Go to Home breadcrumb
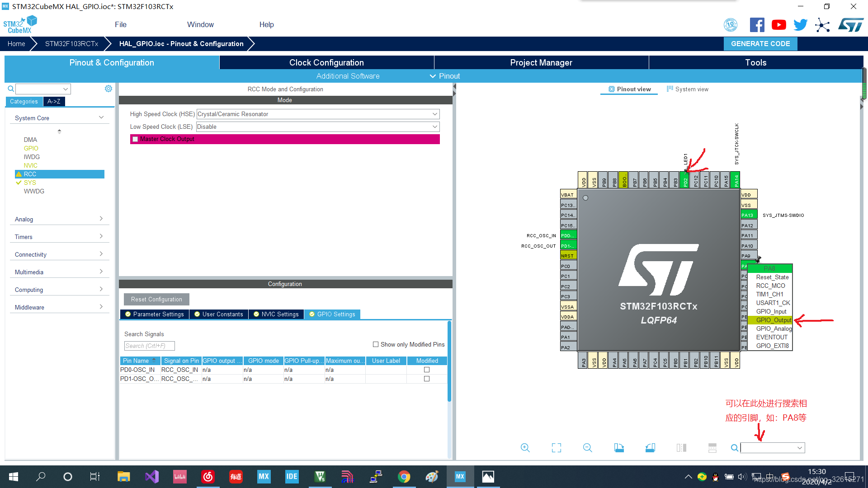Image resolution: width=868 pixels, height=488 pixels. tap(16, 44)
